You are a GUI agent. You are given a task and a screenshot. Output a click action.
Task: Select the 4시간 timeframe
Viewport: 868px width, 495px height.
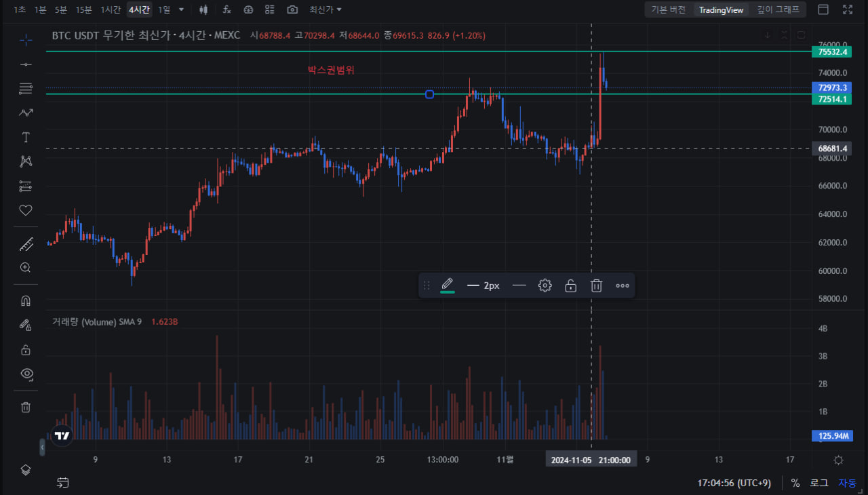click(140, 9)
